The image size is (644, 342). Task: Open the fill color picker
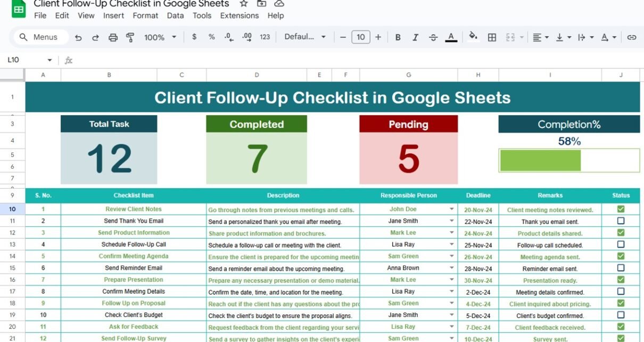[473, 37]
